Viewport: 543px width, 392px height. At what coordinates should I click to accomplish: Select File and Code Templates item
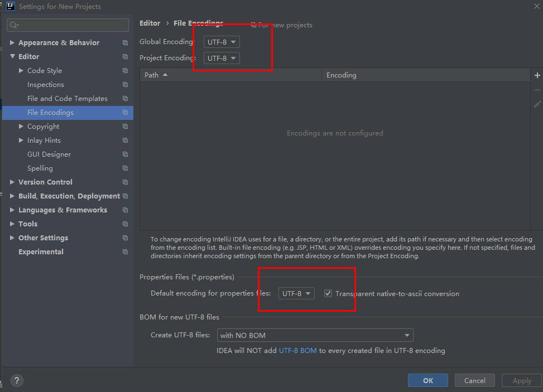click(68, 99)
